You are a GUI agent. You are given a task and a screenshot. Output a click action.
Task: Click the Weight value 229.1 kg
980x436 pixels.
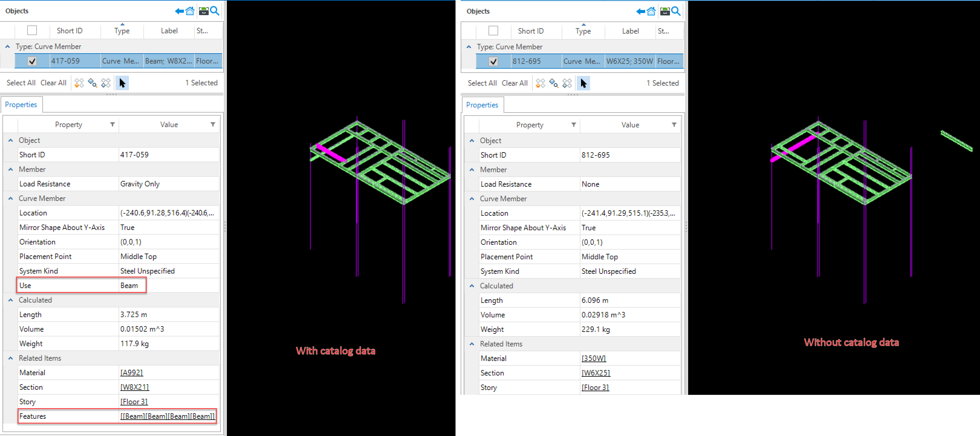pos(596,329)
